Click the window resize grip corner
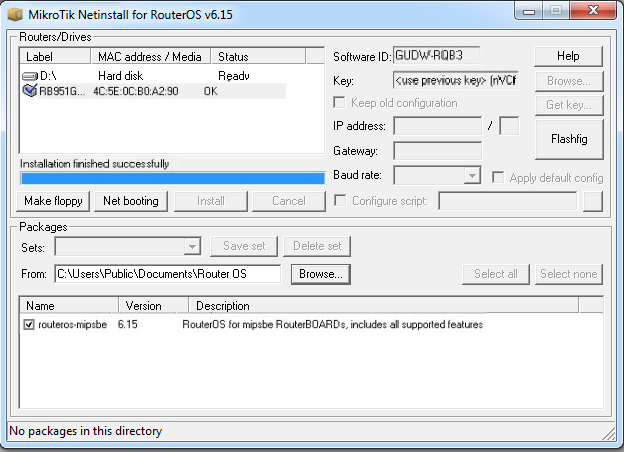The height and width of the screenshot is (452, 624). [x=609, y=433]
